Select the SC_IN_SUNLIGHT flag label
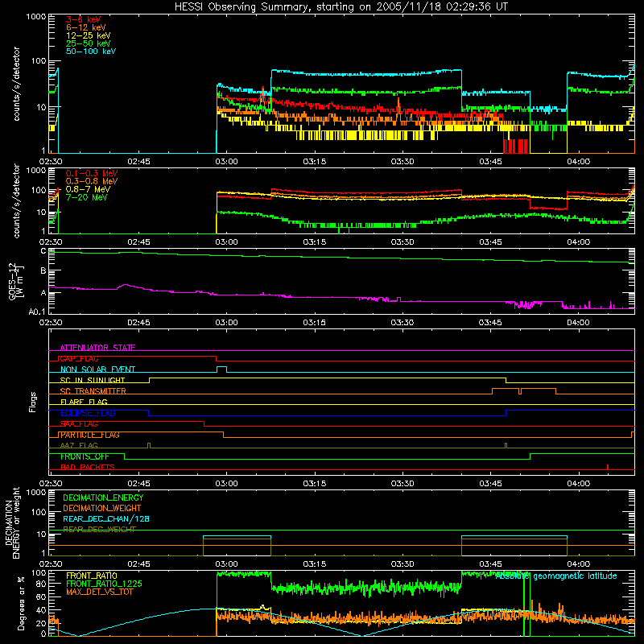 tap(93, 380)
